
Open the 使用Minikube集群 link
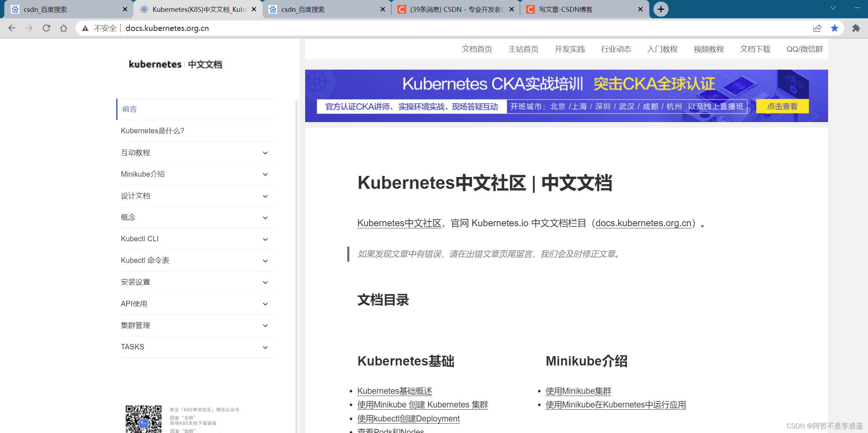pos(578,391)
